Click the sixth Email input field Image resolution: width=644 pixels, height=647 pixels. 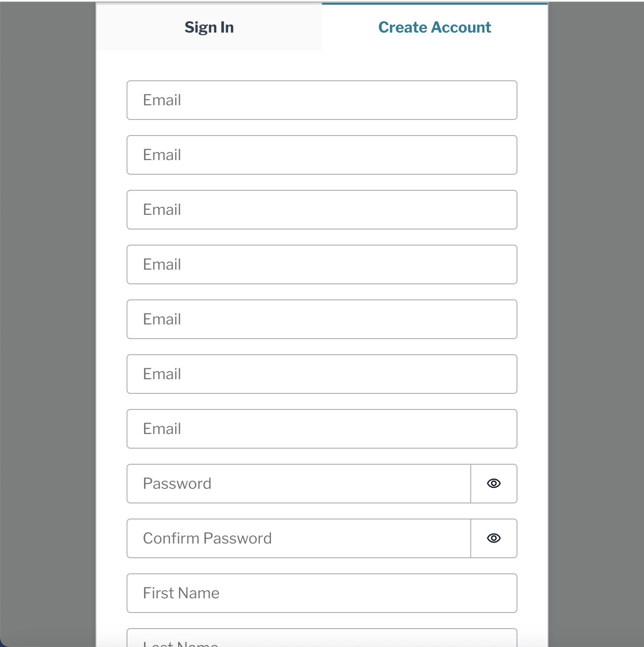point(322,374)
